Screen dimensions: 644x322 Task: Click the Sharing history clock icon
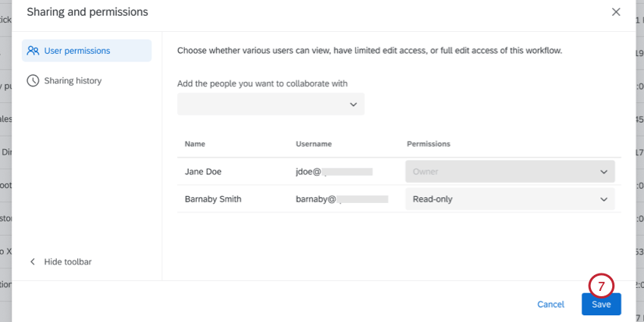[x=33, y=80]
